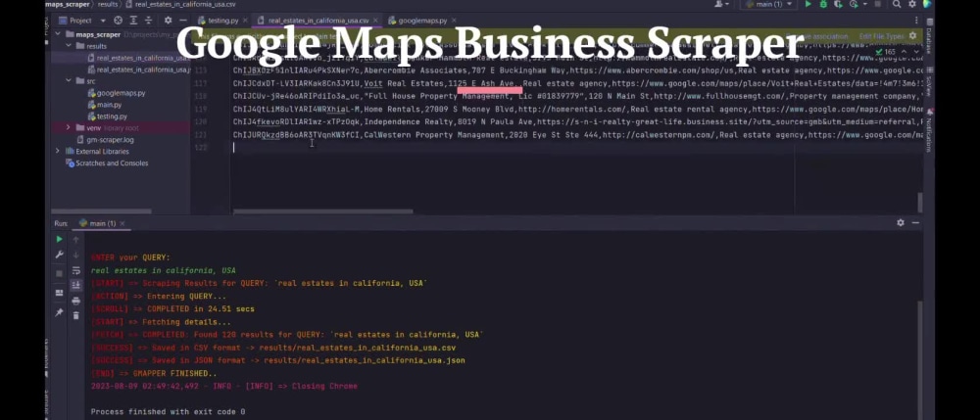Open testing.py in the project tree

[x=112, y=117]
